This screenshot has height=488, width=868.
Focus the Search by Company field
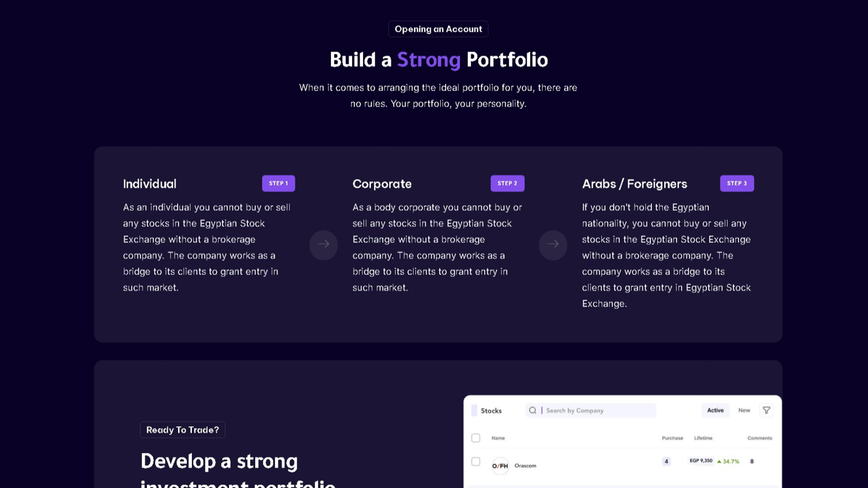click(x=591, y=410)
